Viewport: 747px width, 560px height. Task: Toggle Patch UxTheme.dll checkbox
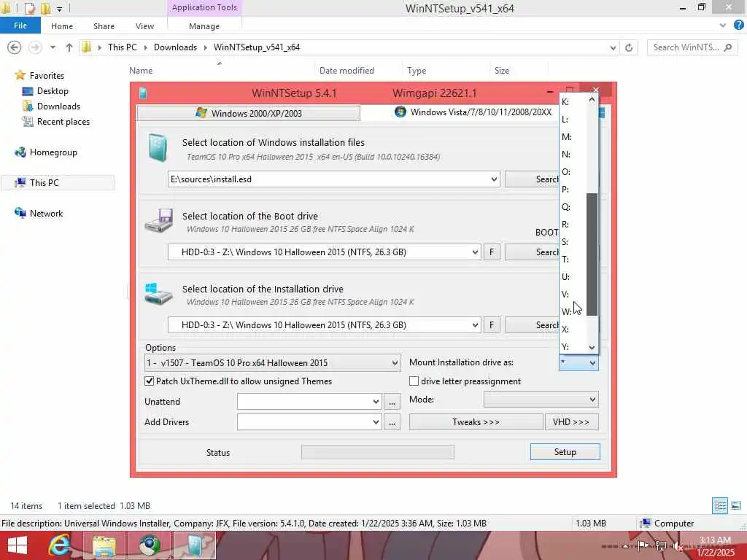pyautogui.click(x=149, y=381)
